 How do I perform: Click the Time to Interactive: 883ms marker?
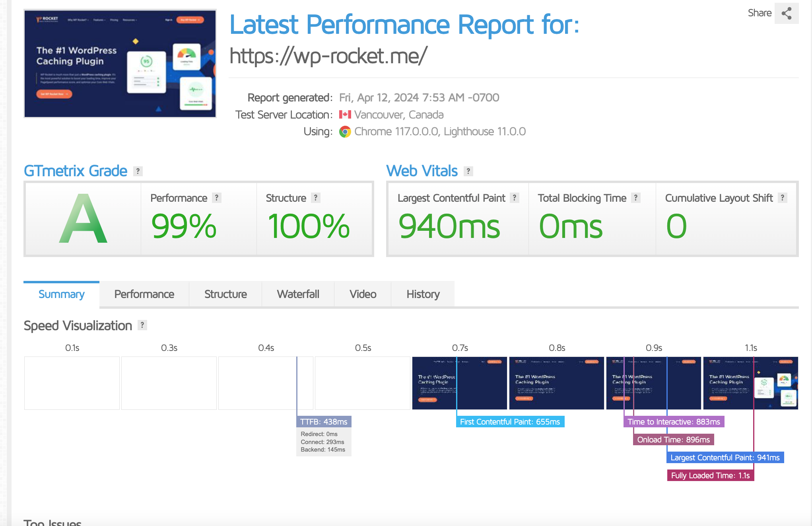674,422
